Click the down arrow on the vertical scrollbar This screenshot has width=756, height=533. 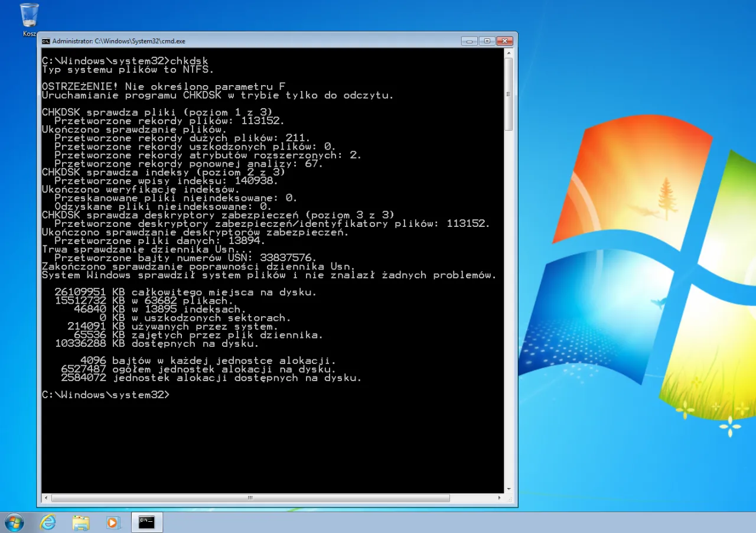509,488
